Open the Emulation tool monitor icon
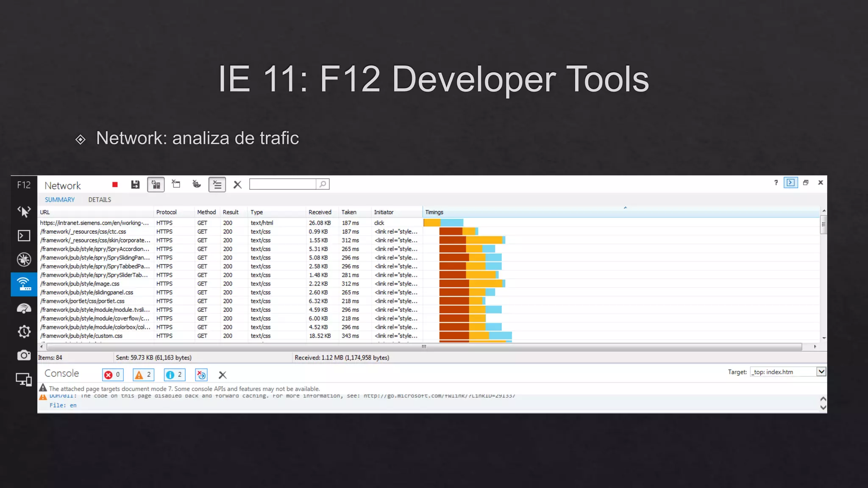Viewport: 868px width, 488px height. pyautogui.click(x=24, y=379)
